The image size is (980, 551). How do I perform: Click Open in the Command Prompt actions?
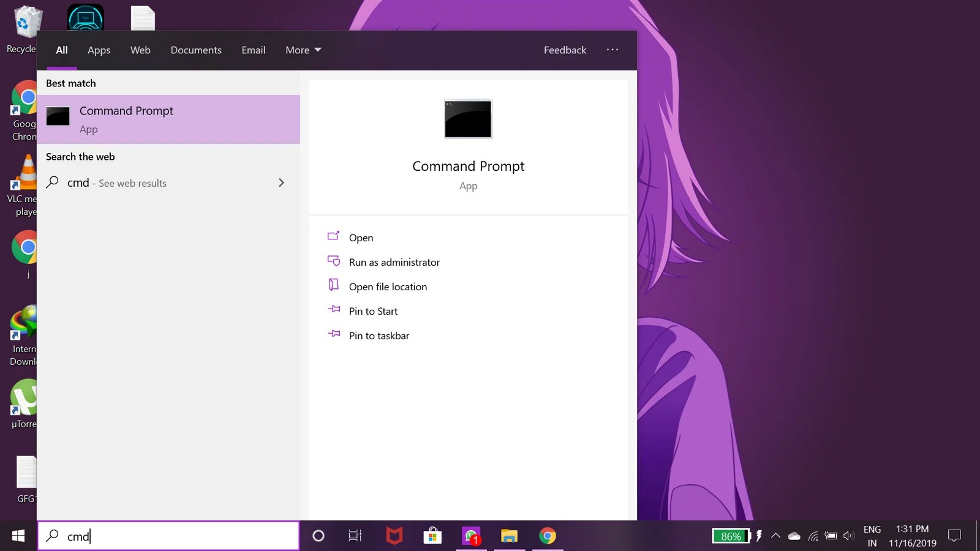coord(361,238)
